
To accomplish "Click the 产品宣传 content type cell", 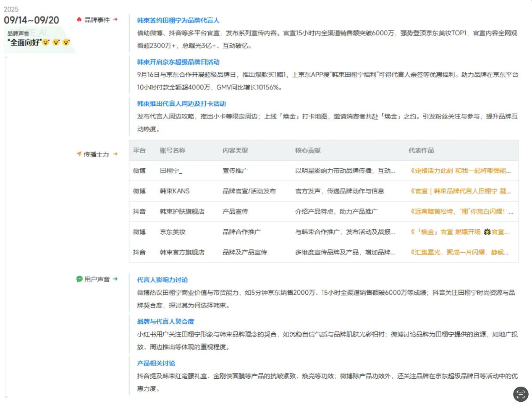I will click(235, 212).
